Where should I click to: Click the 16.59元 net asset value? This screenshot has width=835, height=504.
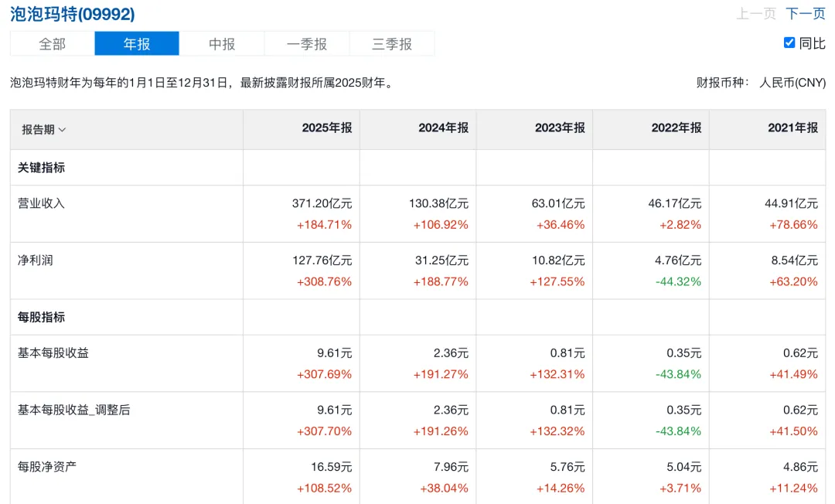tap(331, 467)
